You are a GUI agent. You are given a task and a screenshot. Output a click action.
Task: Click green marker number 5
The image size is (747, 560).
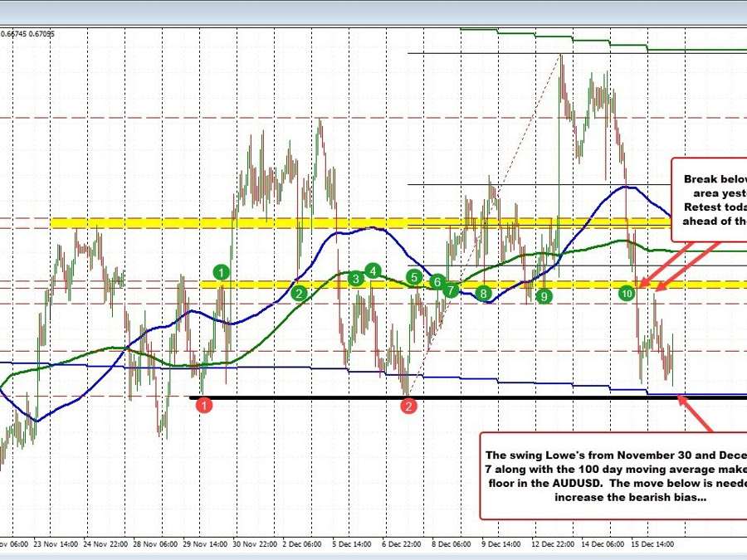414,277
